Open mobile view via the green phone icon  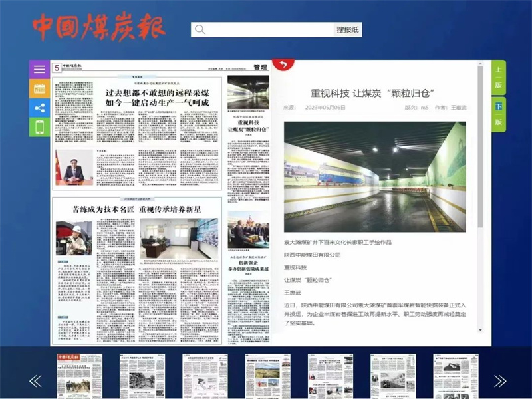[x=39, y=125]
